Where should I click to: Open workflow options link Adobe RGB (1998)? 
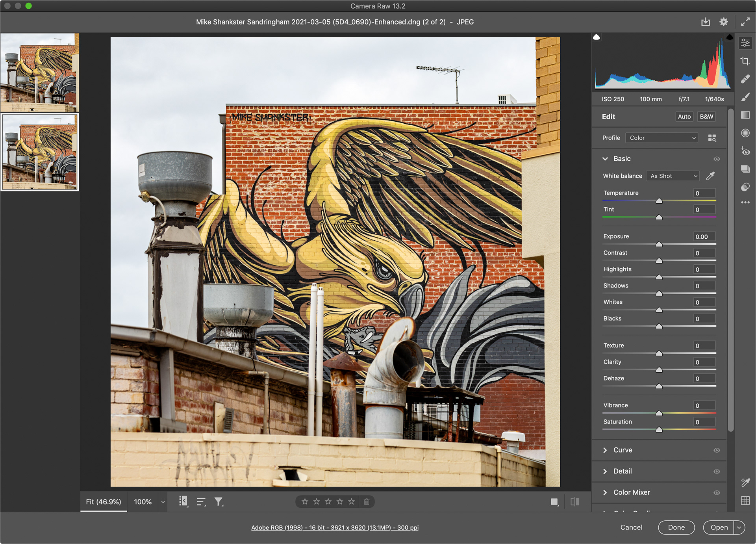(x=335, y=527)
